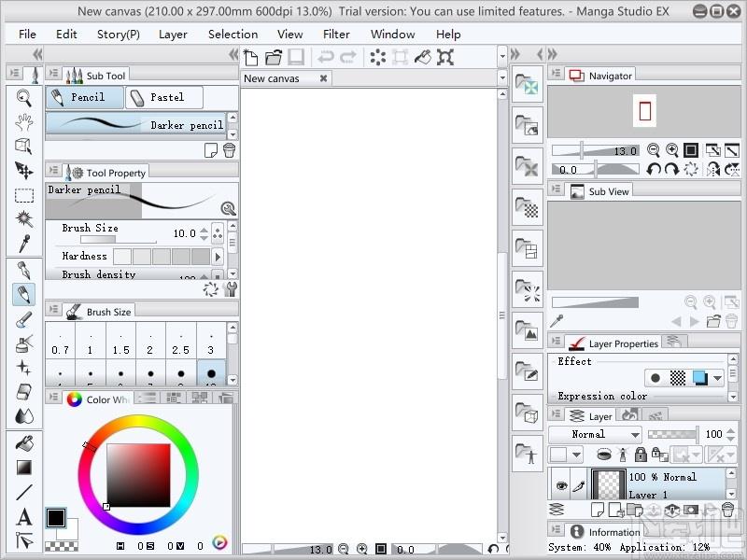Toggle the Lock layer padlock icon
Viewport: 747px width, 560px height.
641,455
